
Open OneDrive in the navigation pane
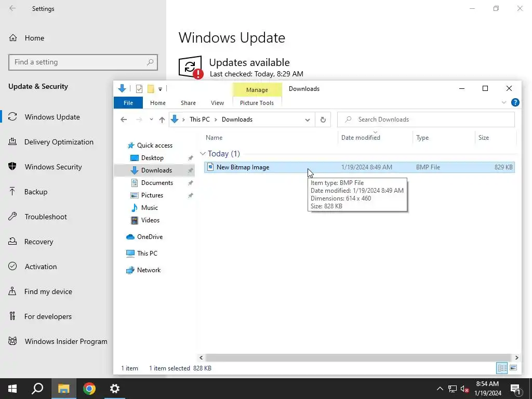(150, 237)
